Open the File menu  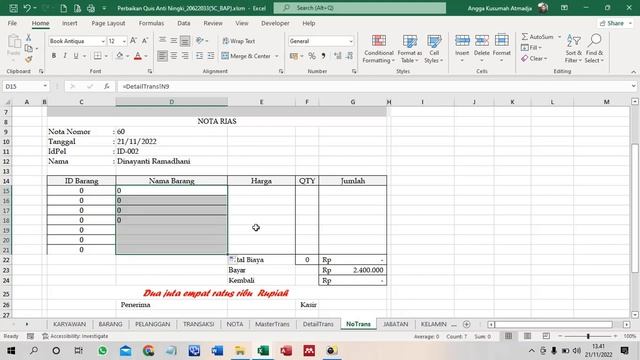click(x=12, y=23)
